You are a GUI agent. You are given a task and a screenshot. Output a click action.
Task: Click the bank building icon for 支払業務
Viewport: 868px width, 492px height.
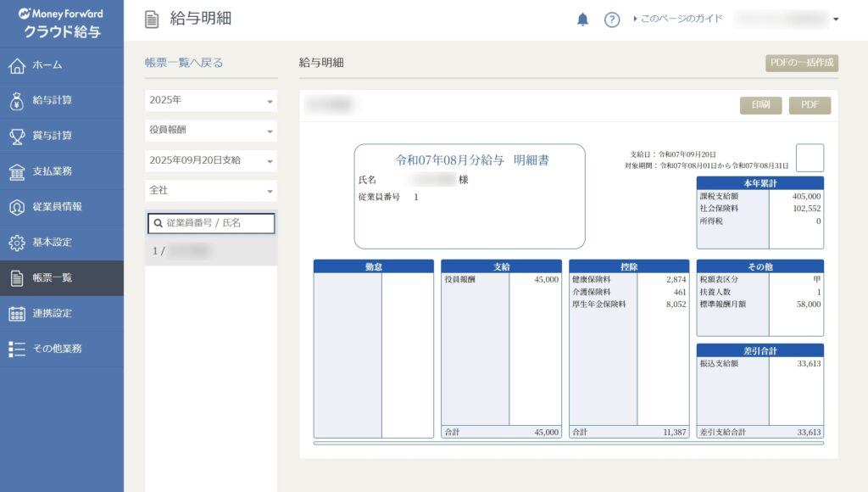pos(17,171)
